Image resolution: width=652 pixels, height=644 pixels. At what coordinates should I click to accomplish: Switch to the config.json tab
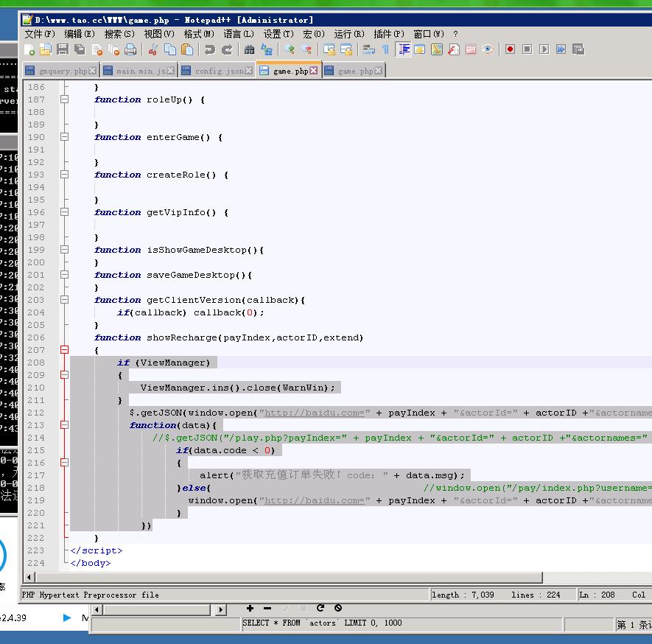pos(217,71)
